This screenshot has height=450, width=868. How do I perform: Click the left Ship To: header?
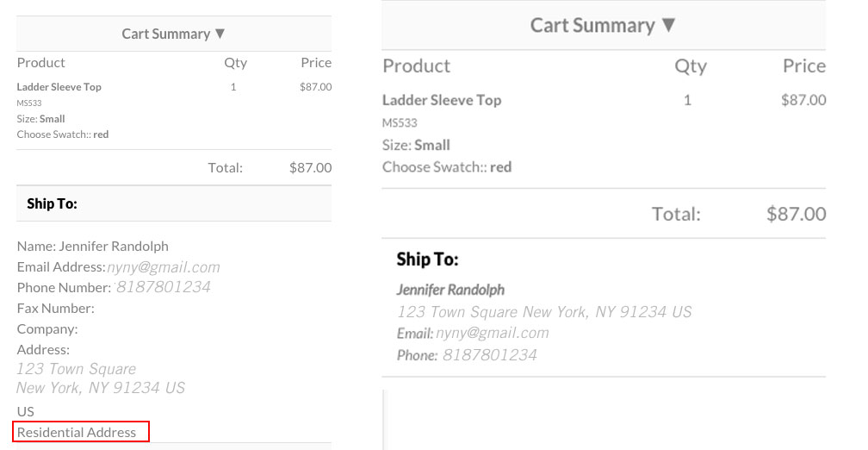click(x=52, y=204)
